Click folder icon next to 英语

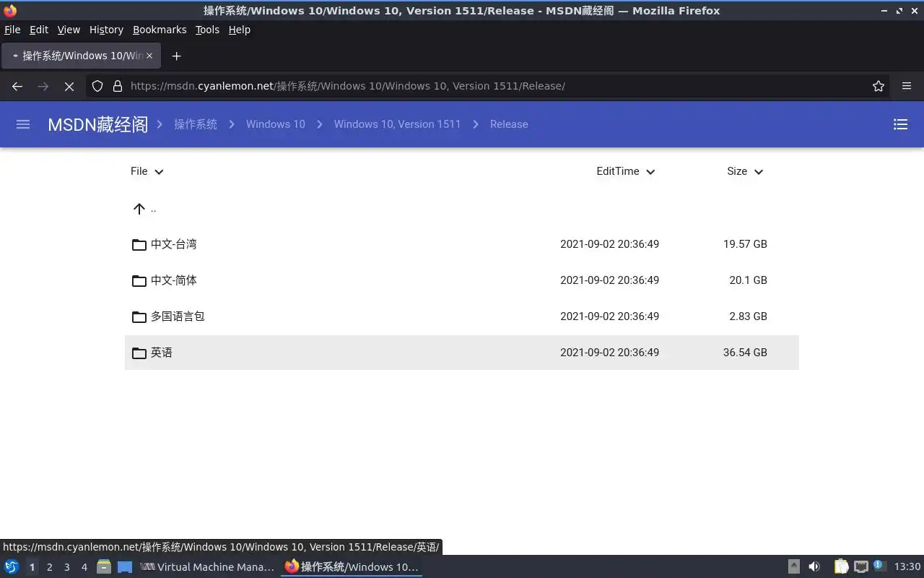tap(139, 353)
